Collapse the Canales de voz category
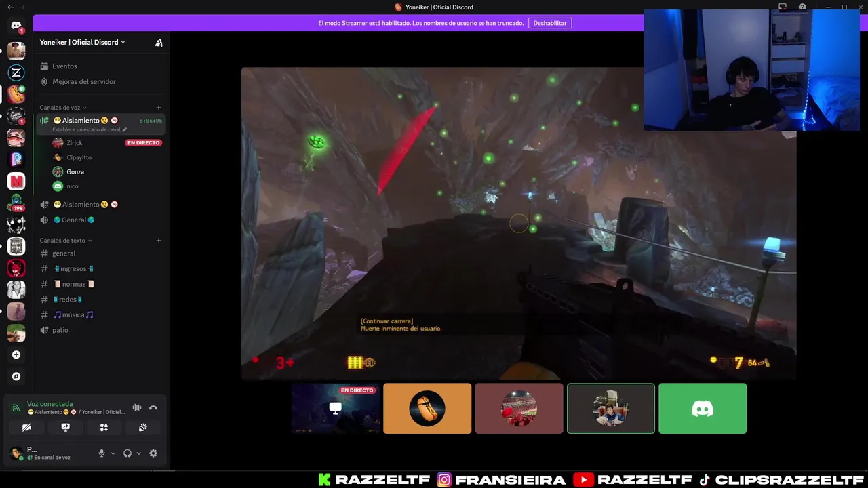 click(x=62, y=108)
